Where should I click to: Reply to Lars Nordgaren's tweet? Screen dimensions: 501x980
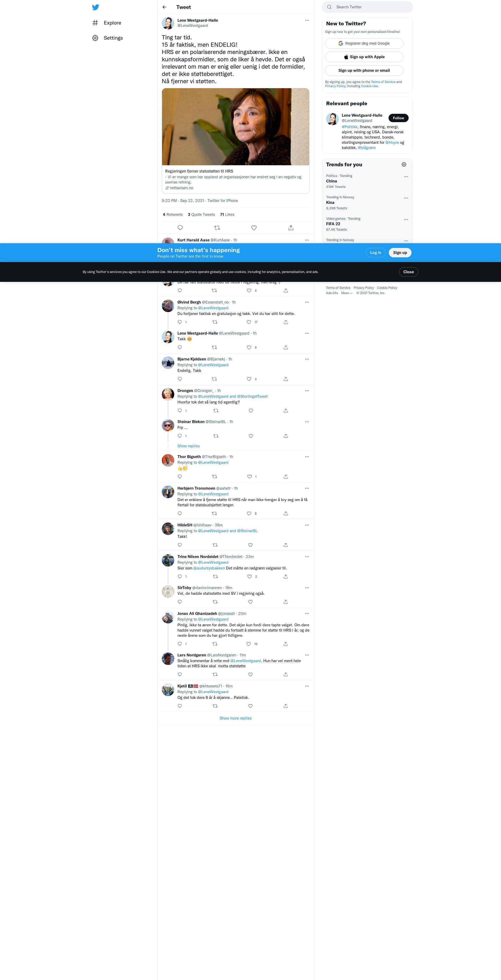point(180,674)
